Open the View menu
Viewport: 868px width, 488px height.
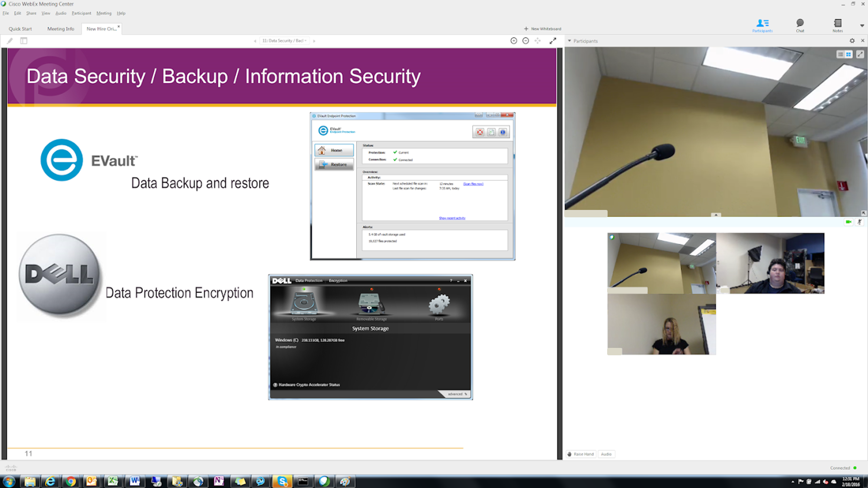click(46, 13)
